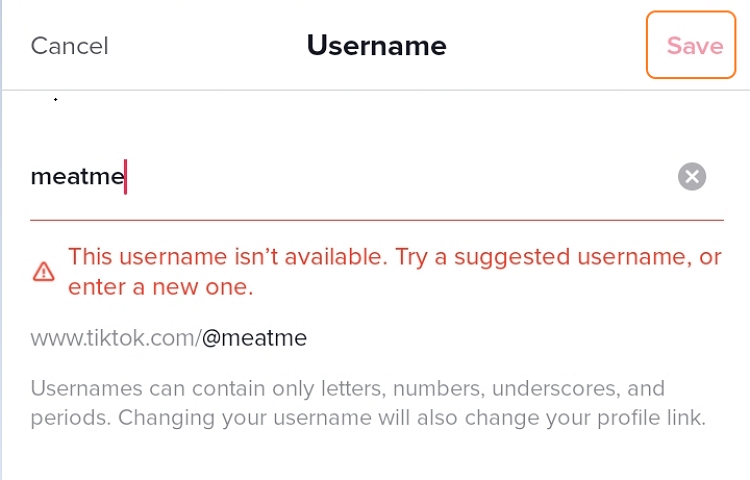Clear the username field with the X icon
This screenshot has width=750, height=480.
[x=692, y=176]
